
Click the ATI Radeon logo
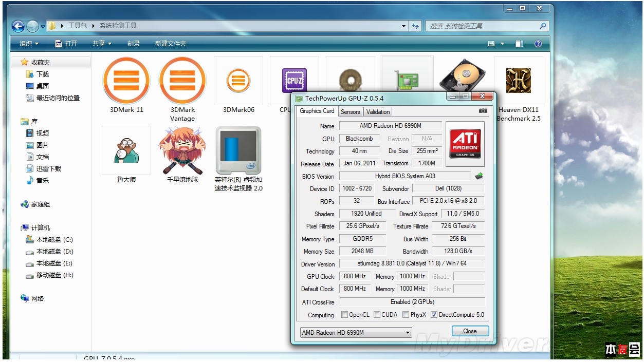click(465, 144)
